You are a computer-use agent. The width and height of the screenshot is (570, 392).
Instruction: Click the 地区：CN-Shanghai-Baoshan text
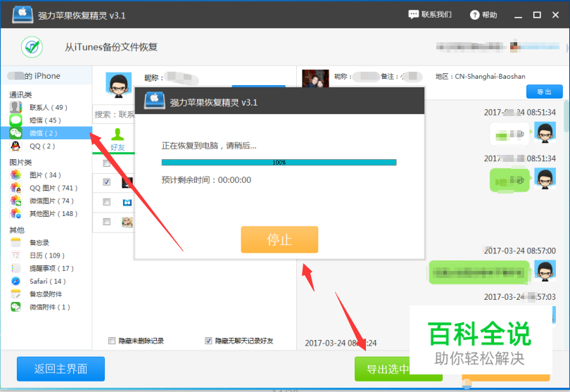click(480, 77)
